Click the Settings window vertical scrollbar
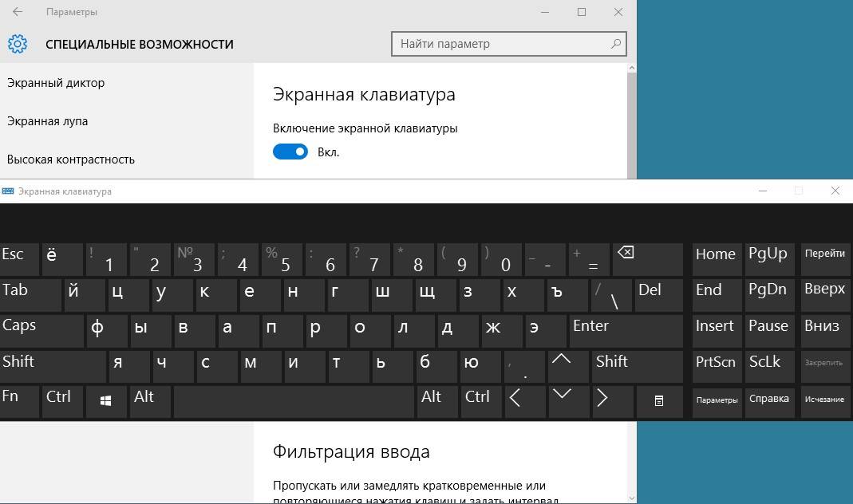 click(x=632, y=125)
